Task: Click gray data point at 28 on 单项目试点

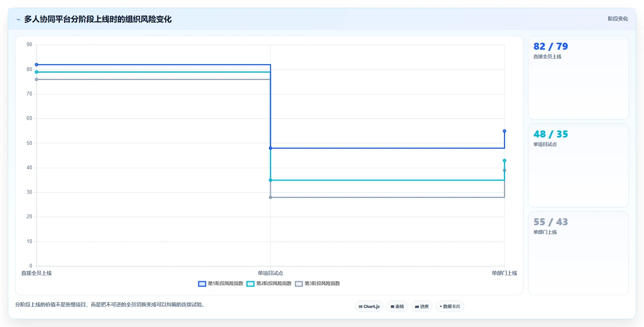Action: [x=270, y=197]
